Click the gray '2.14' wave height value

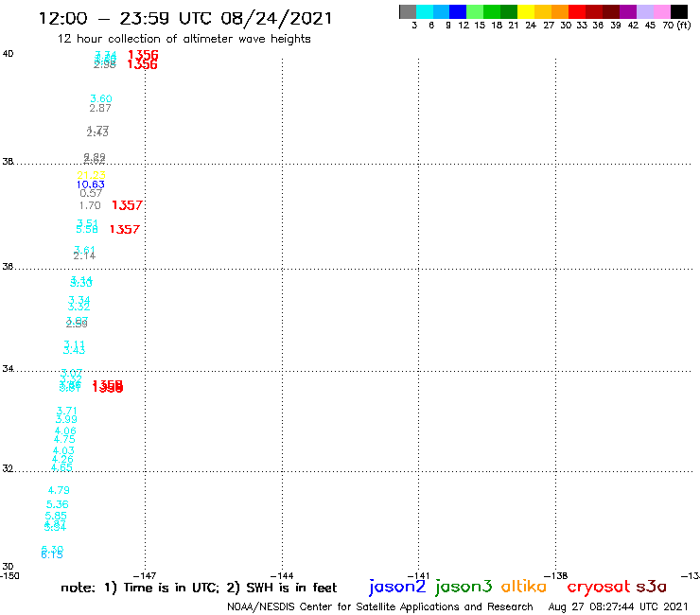click(84, 255)
